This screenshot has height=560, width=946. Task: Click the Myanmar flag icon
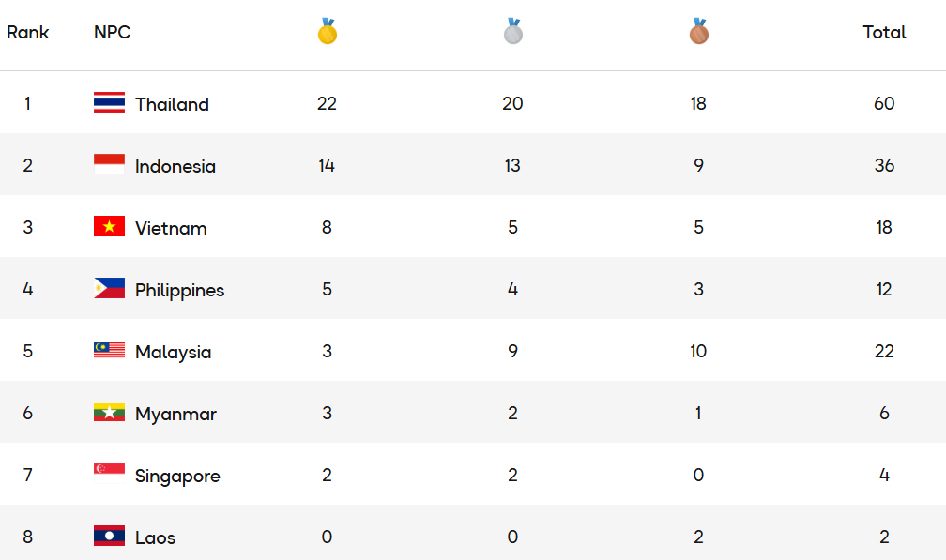click(109, 413)
